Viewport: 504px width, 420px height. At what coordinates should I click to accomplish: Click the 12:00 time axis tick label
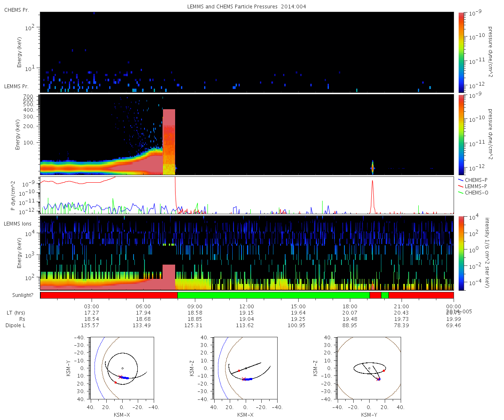(247, 307)
